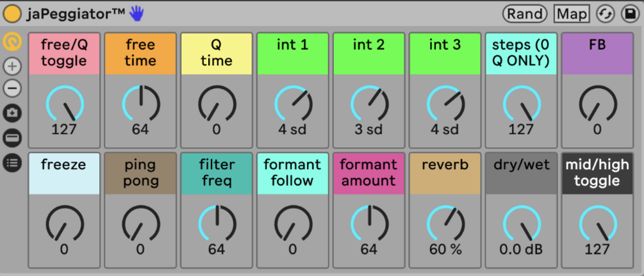Toggle the macro controls view icon

(12, 42)
